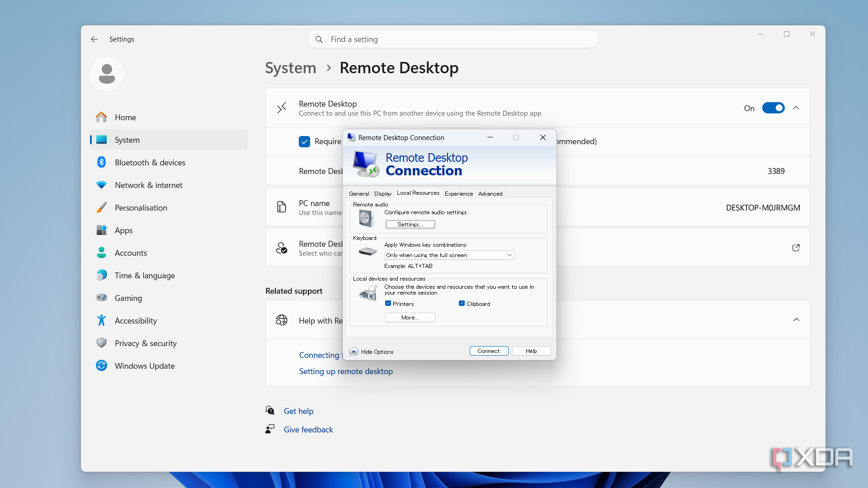Click the Remote audio speaker icon
Viewport: 868px width, 488px height.
(367, 218)
